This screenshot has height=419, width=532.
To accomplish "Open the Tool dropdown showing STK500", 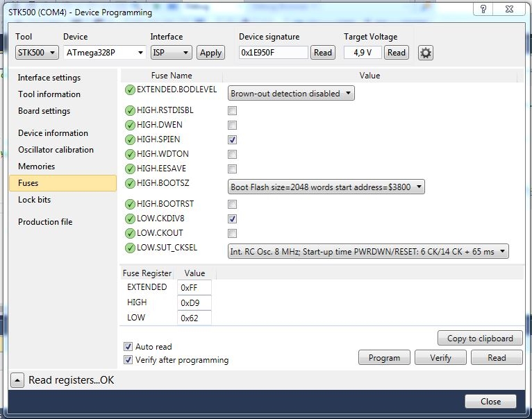I will (37, 53).
